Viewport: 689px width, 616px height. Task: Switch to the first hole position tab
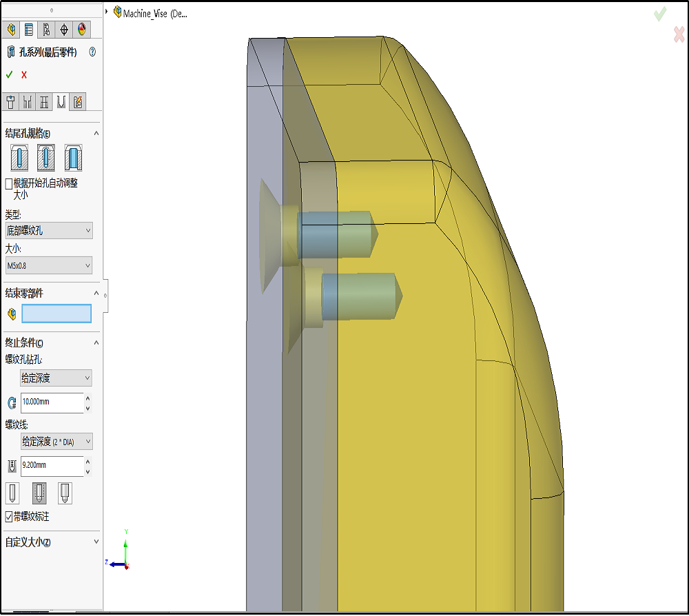[10, 102]
